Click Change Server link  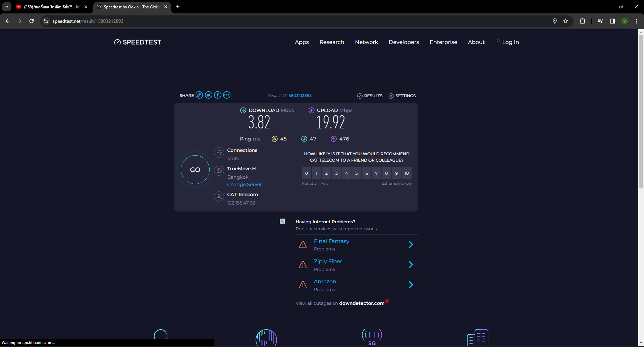click(244, 184)
